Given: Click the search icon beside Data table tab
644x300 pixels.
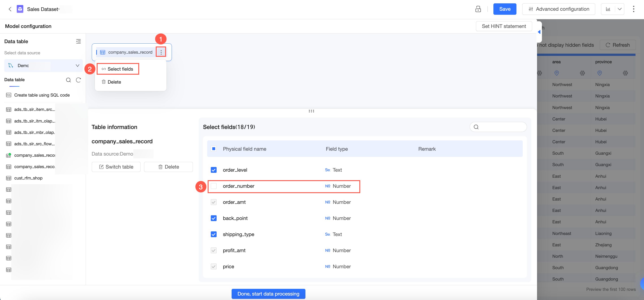Looking at the screenshot, I should coord(68,80).
